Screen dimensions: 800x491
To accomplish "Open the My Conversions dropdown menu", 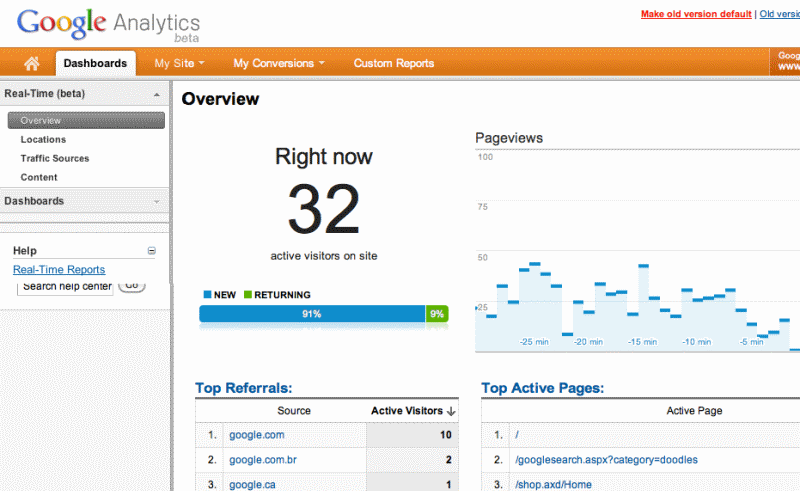I will (x=279, y=63).
